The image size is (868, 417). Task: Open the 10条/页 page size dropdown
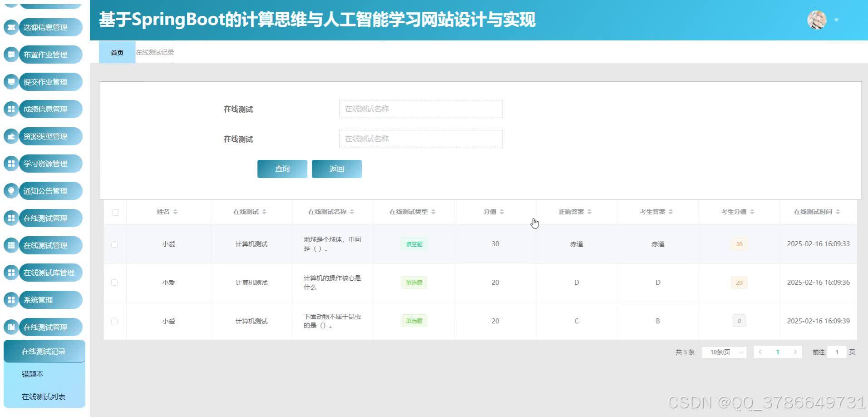pos(724,352)
